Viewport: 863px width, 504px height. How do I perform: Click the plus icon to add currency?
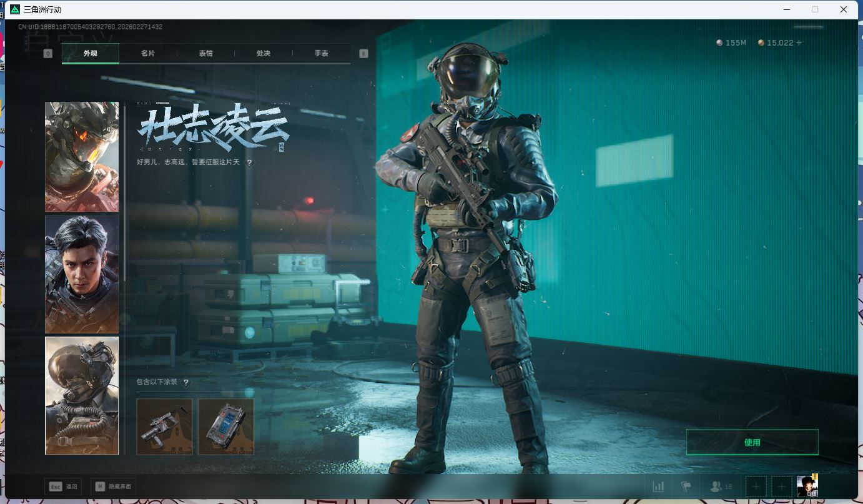[x=799, y=42]
